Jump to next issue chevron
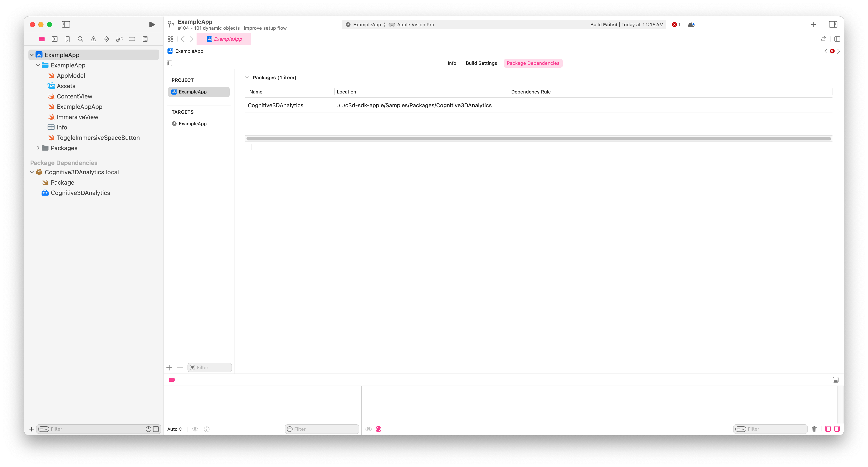 click(x=839, y=51)
